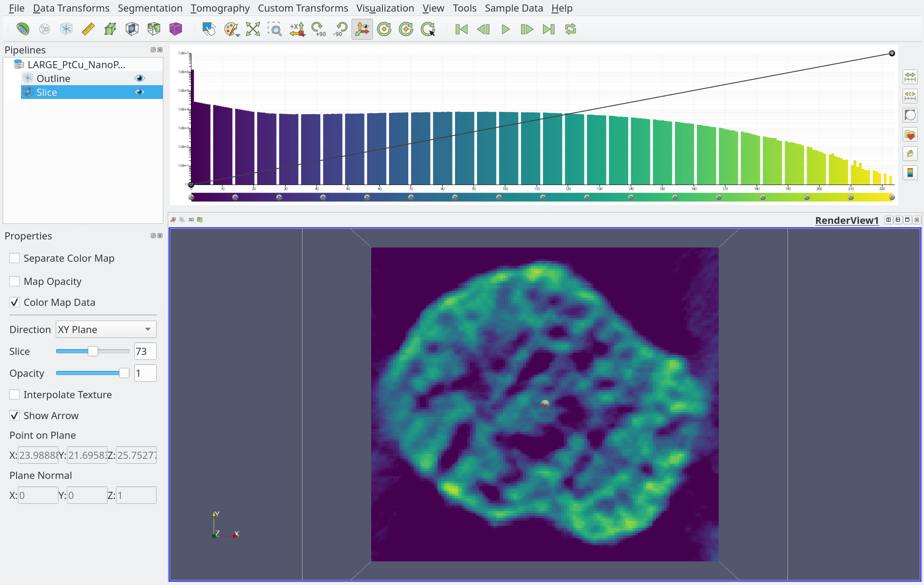This screenshot has width=924, height=585.
Task: Hide the Outline module with eye icon
Action: pos(140,78)
